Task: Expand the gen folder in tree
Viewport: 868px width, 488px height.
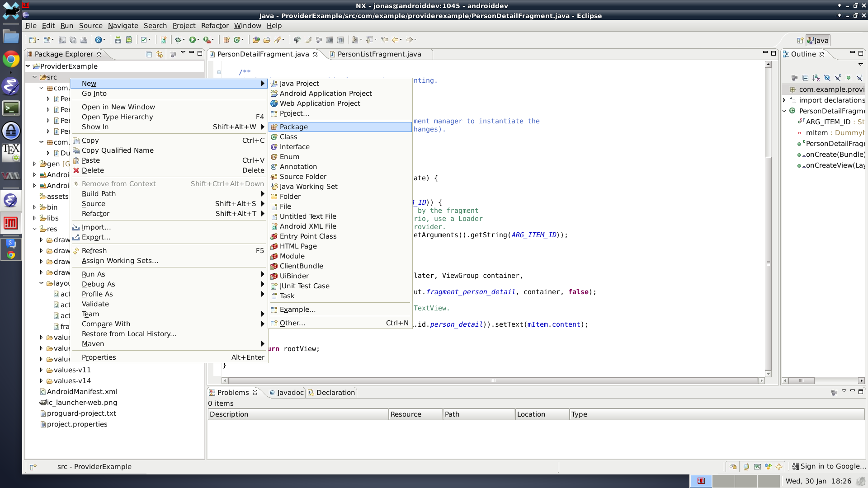Action: tap(34, 164)
